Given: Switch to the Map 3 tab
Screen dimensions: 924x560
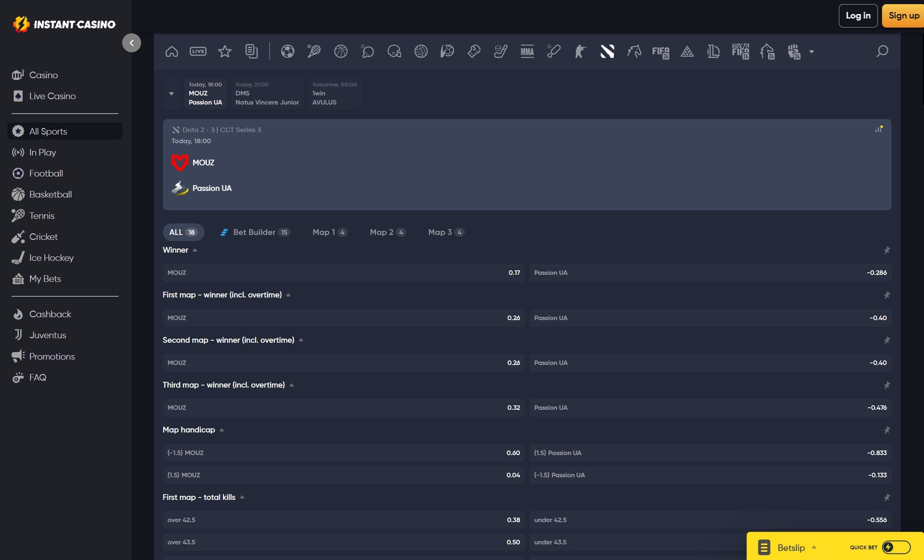Looking at the screenshot, I should 446,232.
